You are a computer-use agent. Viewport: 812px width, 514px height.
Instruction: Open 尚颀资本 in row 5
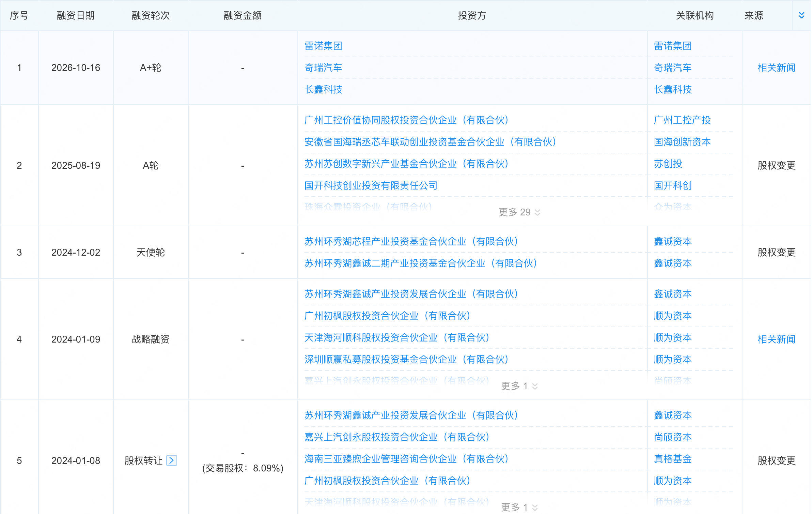673,437
